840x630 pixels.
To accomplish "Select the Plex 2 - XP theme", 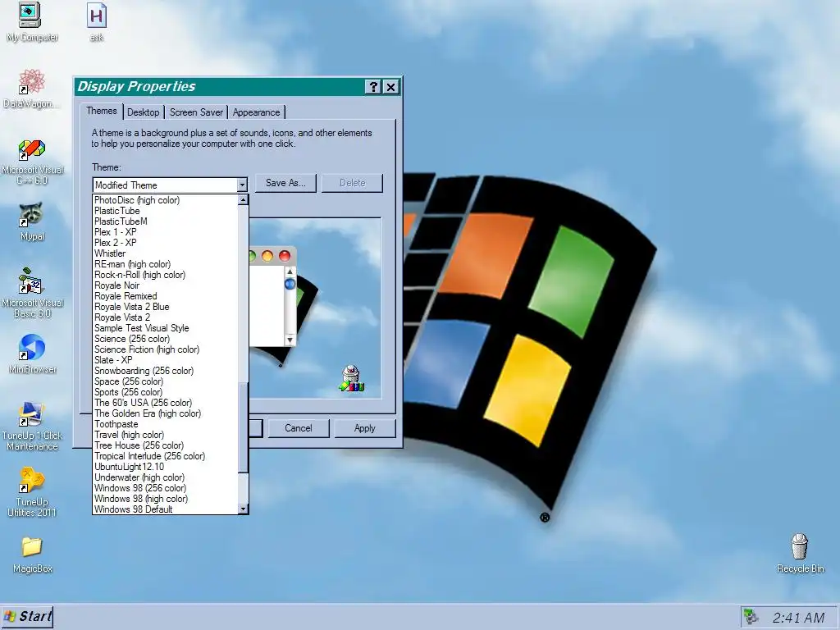I will click(x=165, y=243).
